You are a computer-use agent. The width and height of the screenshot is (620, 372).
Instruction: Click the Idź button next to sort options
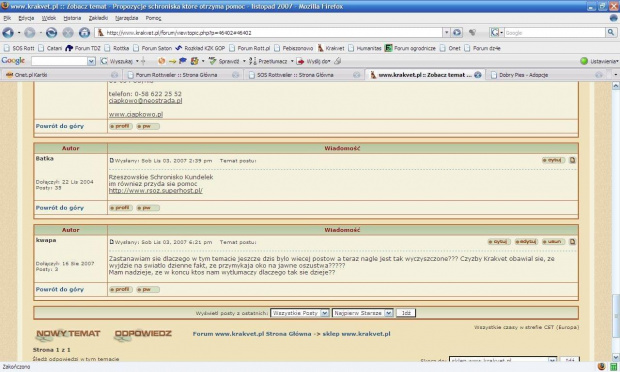[x=406, y=313]
